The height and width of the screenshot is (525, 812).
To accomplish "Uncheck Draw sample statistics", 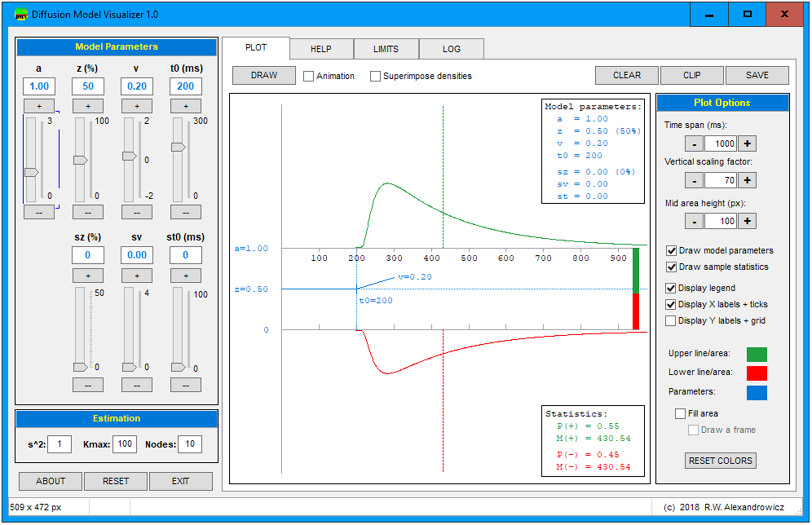I will tap(671, 267).
